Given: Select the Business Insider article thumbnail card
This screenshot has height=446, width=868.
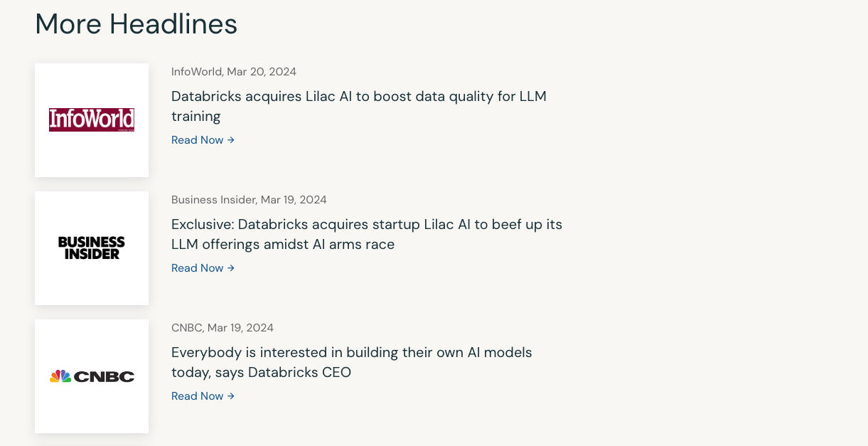Looking at the screenshot, I should point(91,248).
